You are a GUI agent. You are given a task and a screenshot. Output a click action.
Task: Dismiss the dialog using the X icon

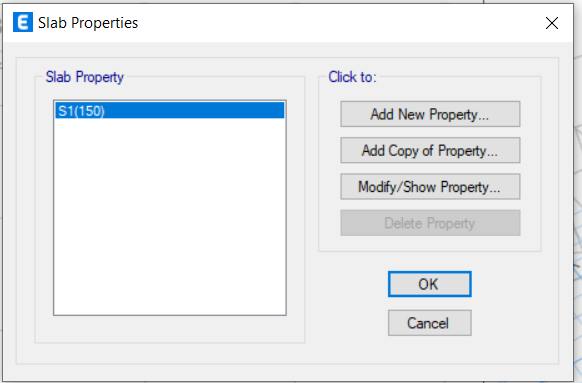(552, 23)
